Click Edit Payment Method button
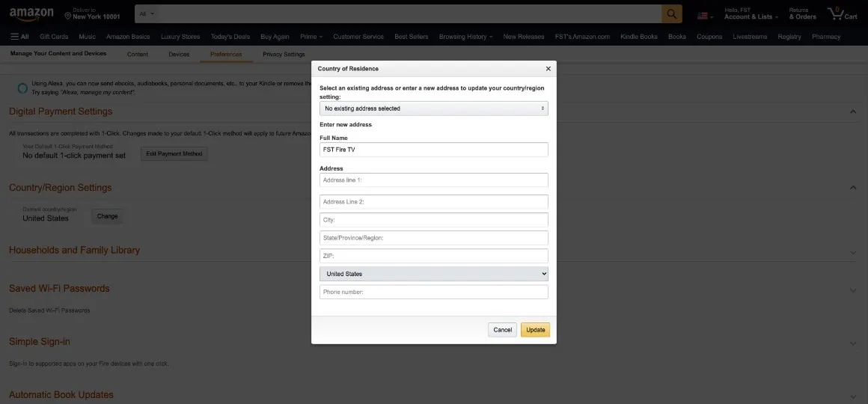 point(174,154)
